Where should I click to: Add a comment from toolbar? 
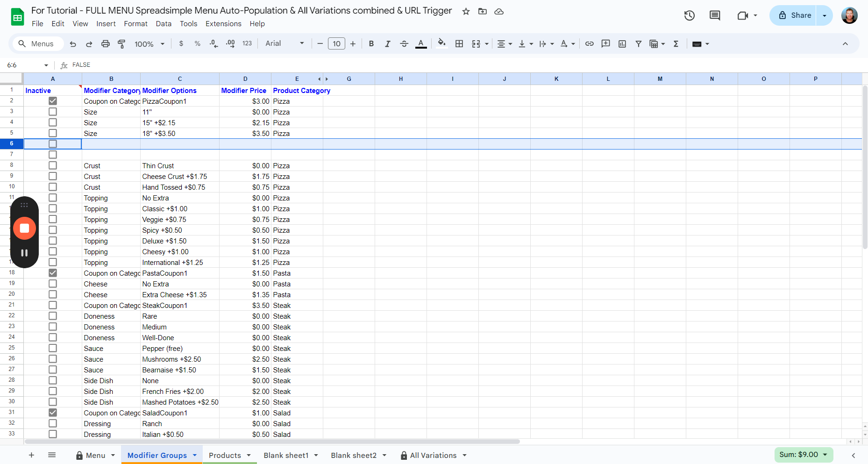pos(606,43)
